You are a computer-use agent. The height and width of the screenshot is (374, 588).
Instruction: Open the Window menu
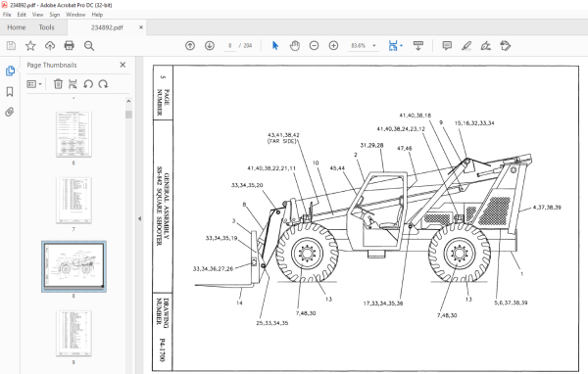click(x=75, y=15)
